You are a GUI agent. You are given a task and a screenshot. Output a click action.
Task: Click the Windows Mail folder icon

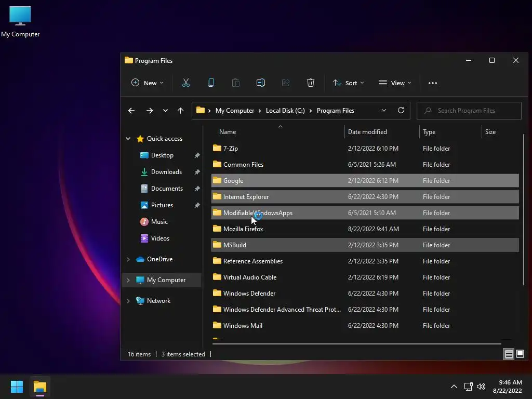217,325
